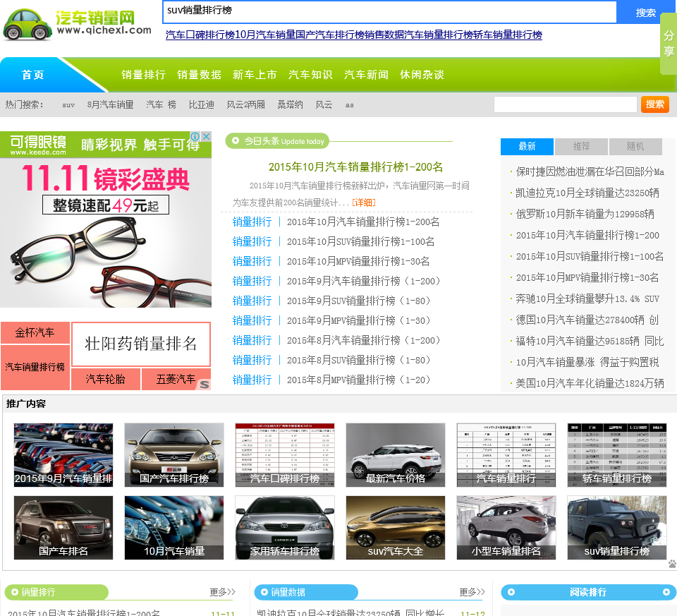The image size is (677, 616).
Task: Open news 美国10月汽车年化销量达1824万辆
Action: [x=590, y=383]
